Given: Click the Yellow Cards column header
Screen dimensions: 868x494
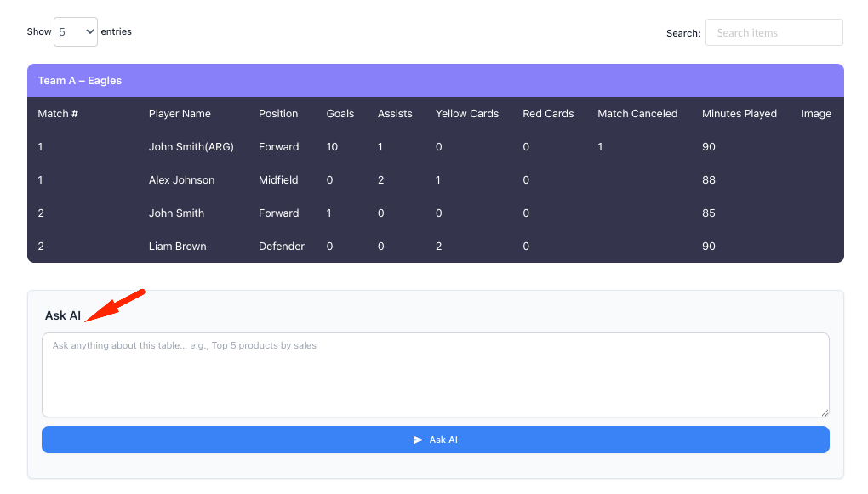Looking at the screenshot, I should tap(467, 114).
